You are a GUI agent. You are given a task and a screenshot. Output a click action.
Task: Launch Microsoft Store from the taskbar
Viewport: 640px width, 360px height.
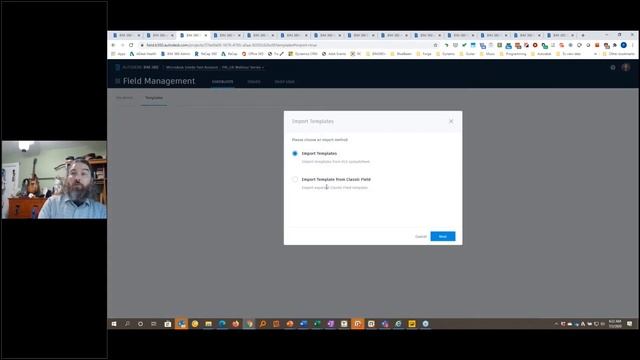[168, 324]
